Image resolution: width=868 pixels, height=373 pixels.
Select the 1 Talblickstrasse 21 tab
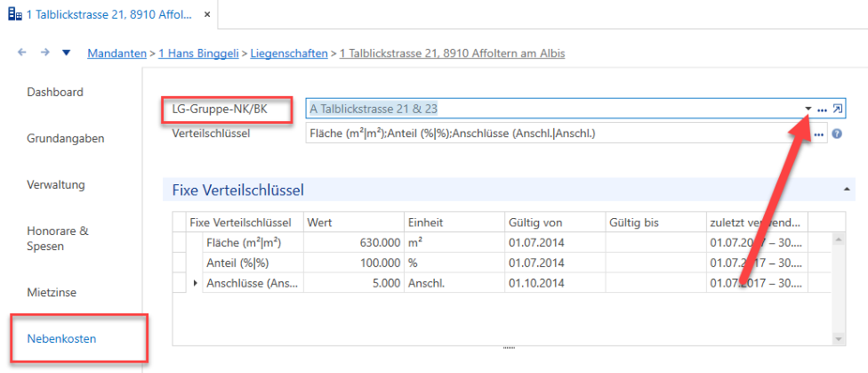pos(108,15)
